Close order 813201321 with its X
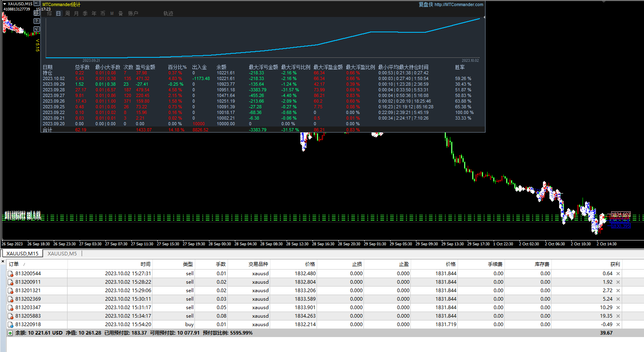 (618, 291)
